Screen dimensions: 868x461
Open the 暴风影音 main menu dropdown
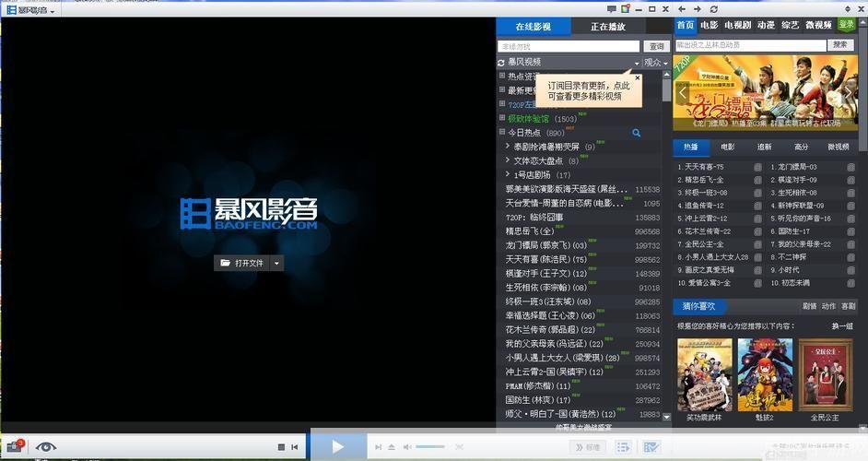31,10
